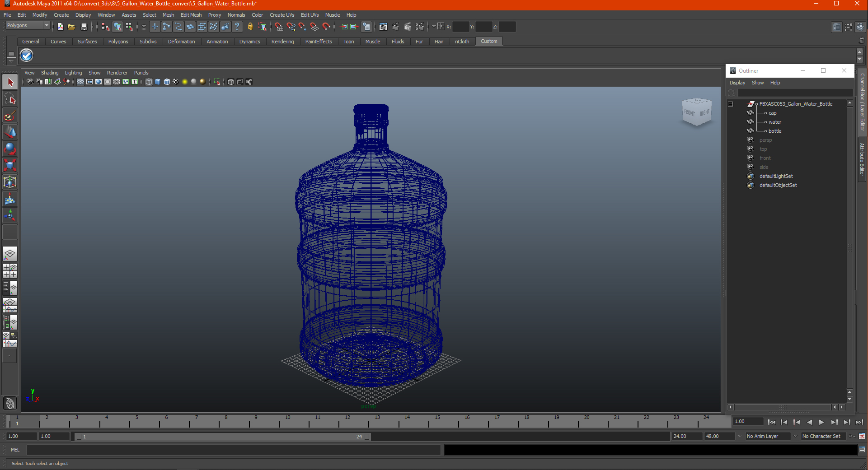Select the cap node in Outliner
Image resolution: width=868 pixels, height=470 pixels.
(x=772, y=113)
